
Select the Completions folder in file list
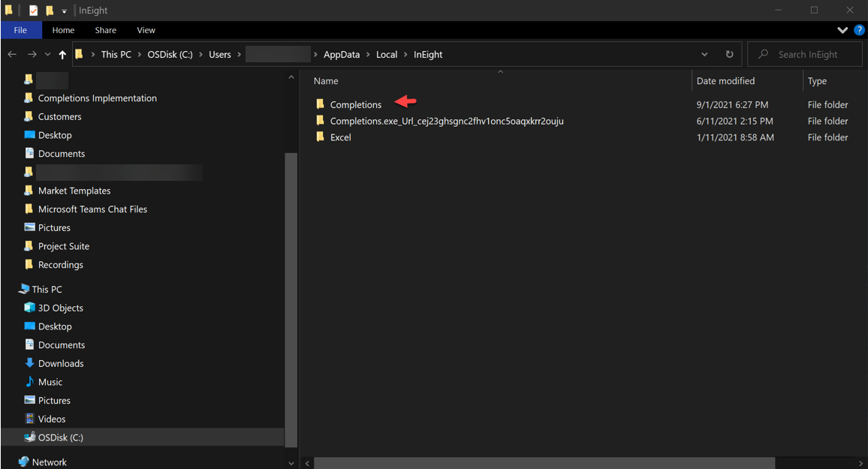click(355, 104)
